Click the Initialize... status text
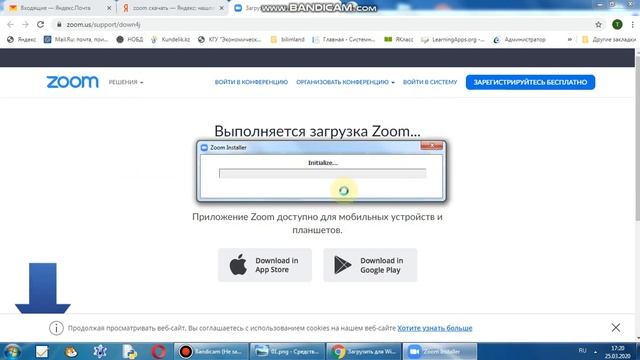640x360 pixels. point(322,162)
